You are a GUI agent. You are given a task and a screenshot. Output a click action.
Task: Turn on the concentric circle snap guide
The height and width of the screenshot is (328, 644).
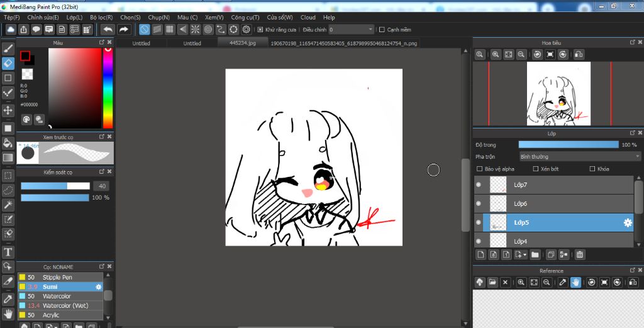(208, 29)
